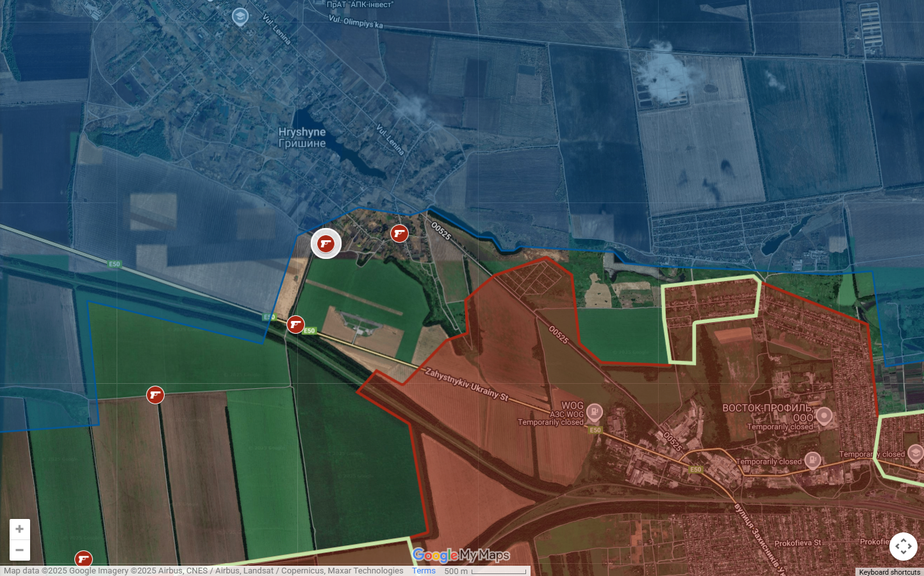Click the АЗС WOG label text

click(x=566, y=415)
